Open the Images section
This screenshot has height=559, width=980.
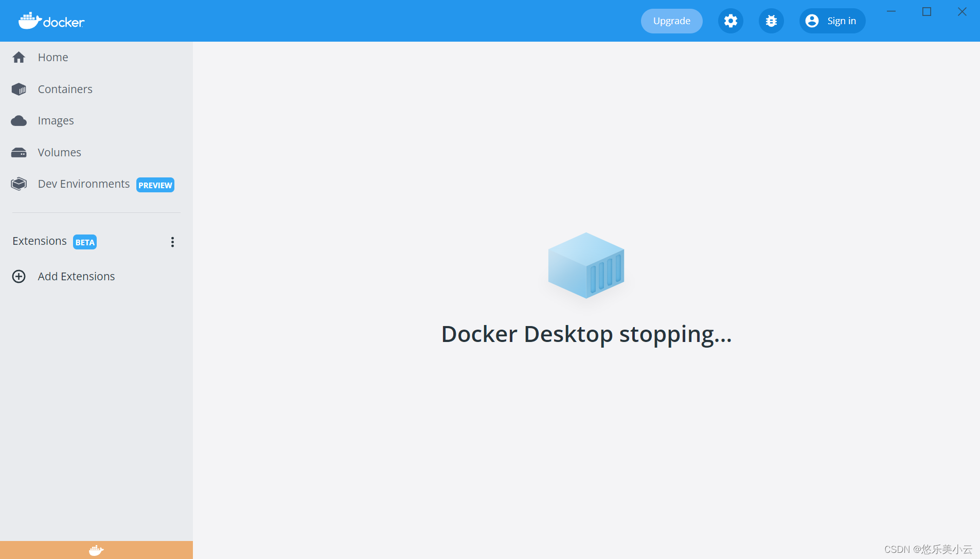click(x=96, y=121)
